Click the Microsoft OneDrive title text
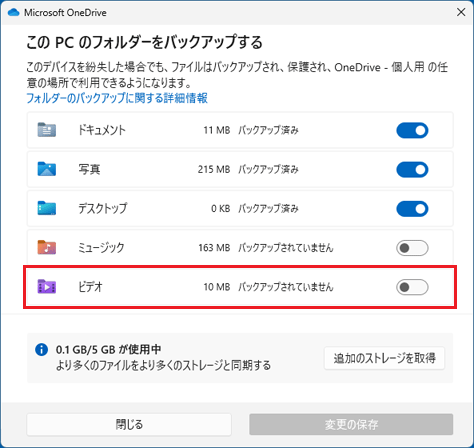474x448 pixels. coord(65,13)
